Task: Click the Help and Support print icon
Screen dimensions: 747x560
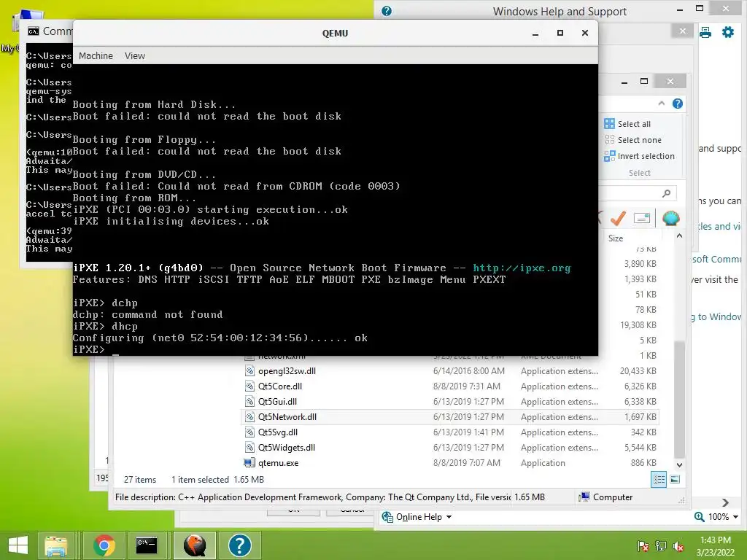Action: 705,32
